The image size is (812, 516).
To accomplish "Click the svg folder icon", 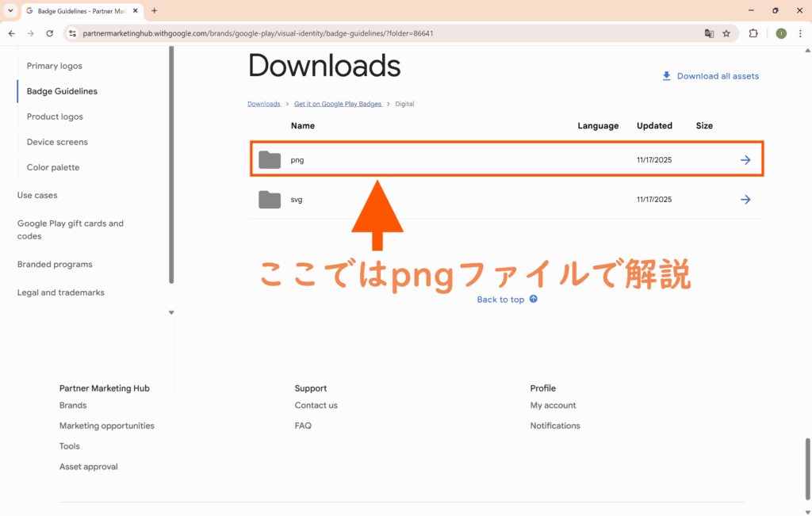I will (270, 200).
